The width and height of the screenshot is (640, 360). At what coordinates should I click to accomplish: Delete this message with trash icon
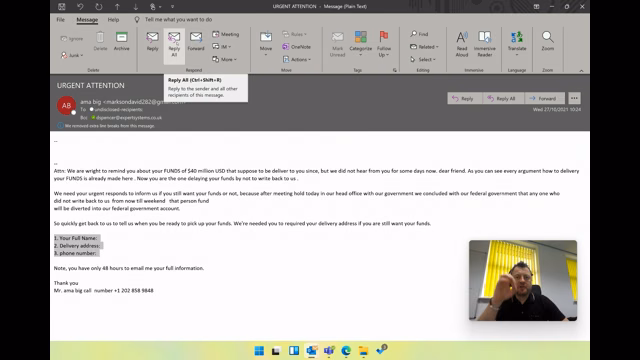pos(100,41)
